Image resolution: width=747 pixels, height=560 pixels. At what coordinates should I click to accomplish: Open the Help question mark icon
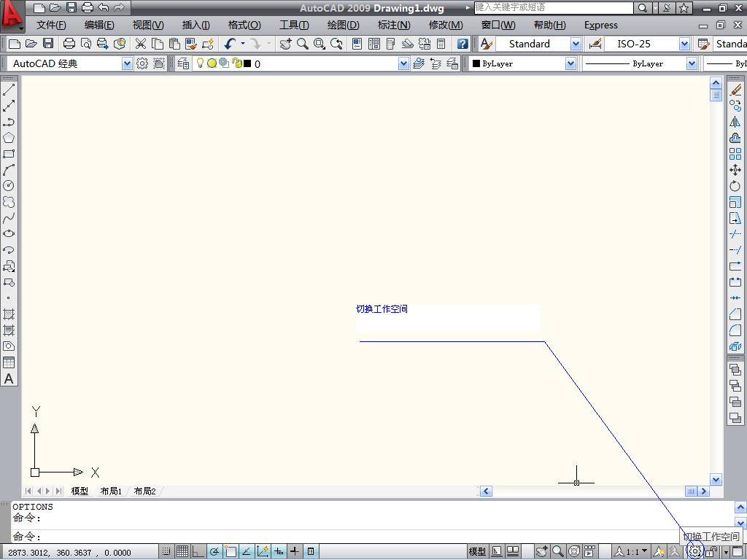pyautogui.click(x=462, y=44)
